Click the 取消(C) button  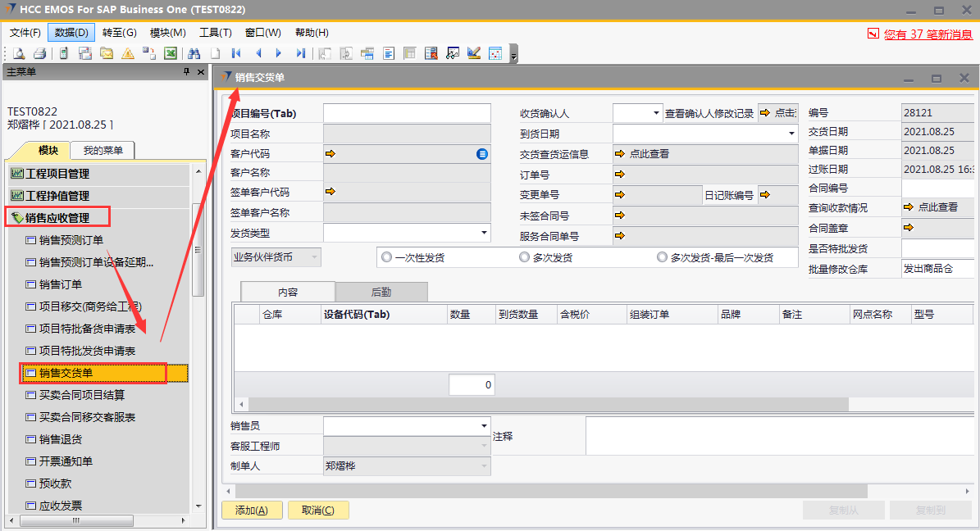click(318, 511)
